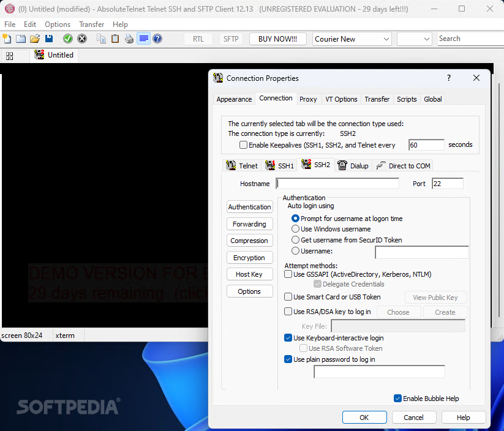Image resolution: width=504 pixels, height=431 pixels.
Task: Select Prompt for username at logon time
Action: click(x=295, y=219)
